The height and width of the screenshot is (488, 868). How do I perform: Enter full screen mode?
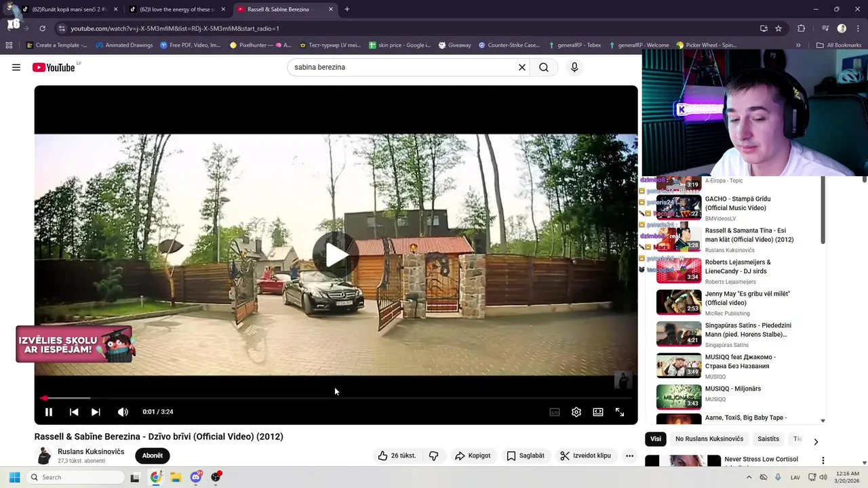click(620, 411)
